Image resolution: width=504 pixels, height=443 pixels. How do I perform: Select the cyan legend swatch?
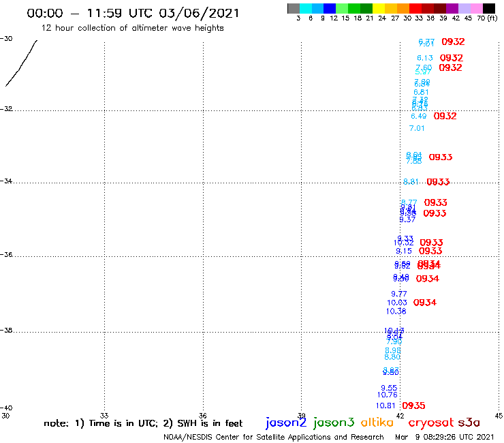pos(306,8)
